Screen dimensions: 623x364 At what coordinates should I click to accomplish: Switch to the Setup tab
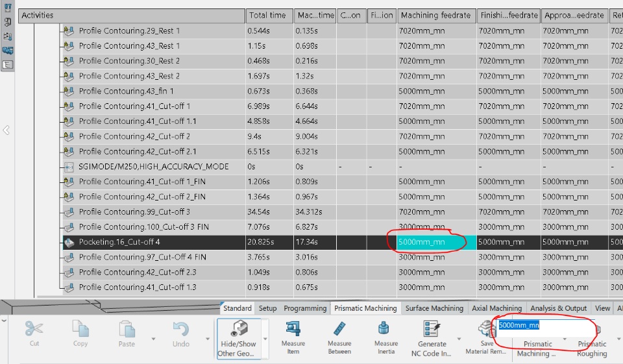click(267, 308)
